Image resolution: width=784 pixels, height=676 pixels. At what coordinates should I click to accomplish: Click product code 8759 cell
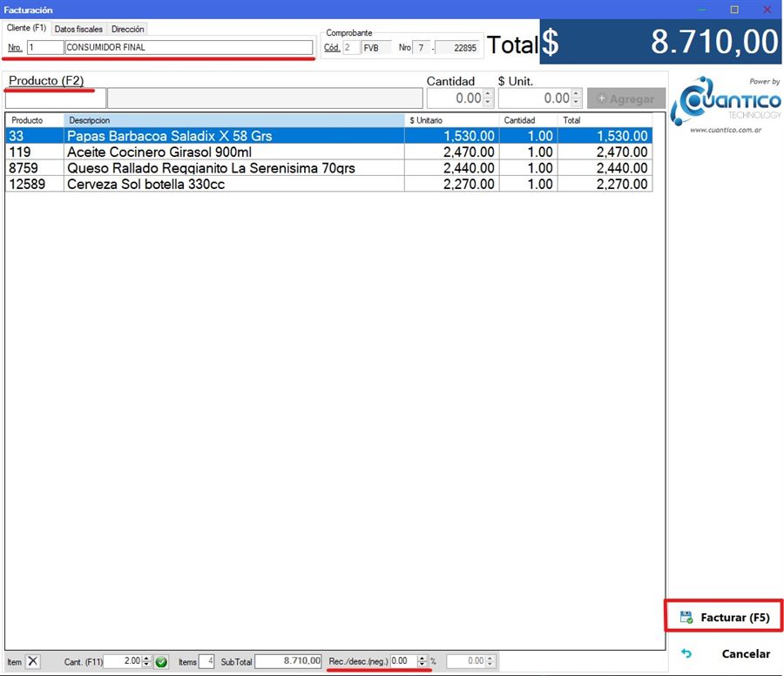click(x=35, y=168)
